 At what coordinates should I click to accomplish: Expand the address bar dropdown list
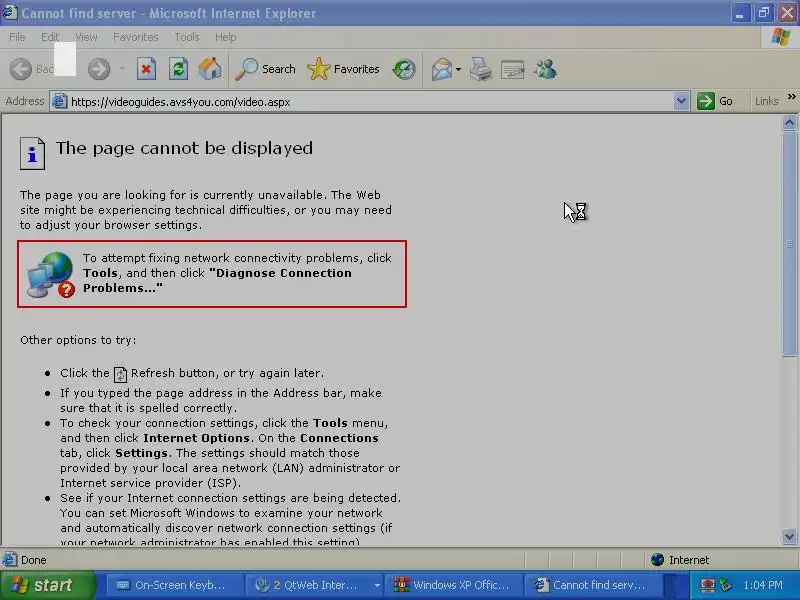(x=681, y=101)
